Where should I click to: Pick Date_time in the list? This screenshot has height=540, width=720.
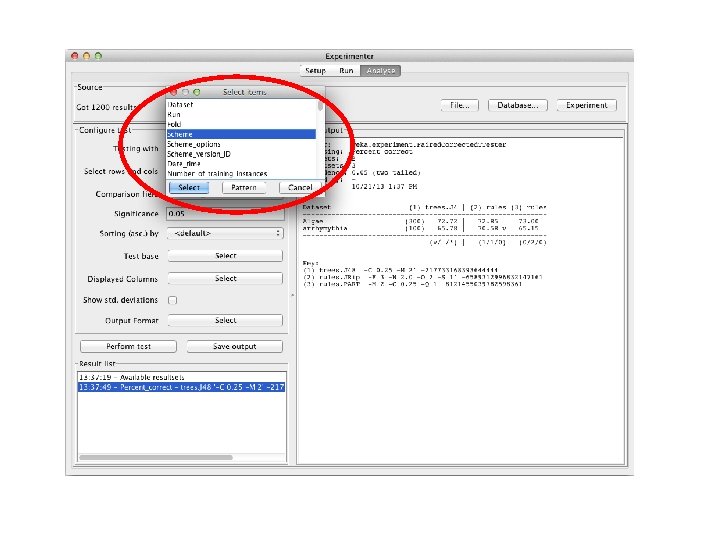coord(242,163)
